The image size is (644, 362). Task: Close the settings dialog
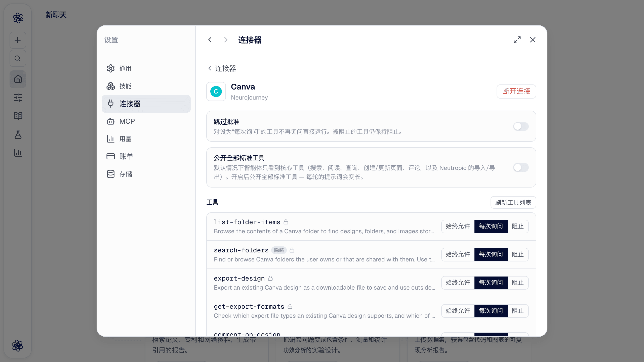(x=533, y=40)
